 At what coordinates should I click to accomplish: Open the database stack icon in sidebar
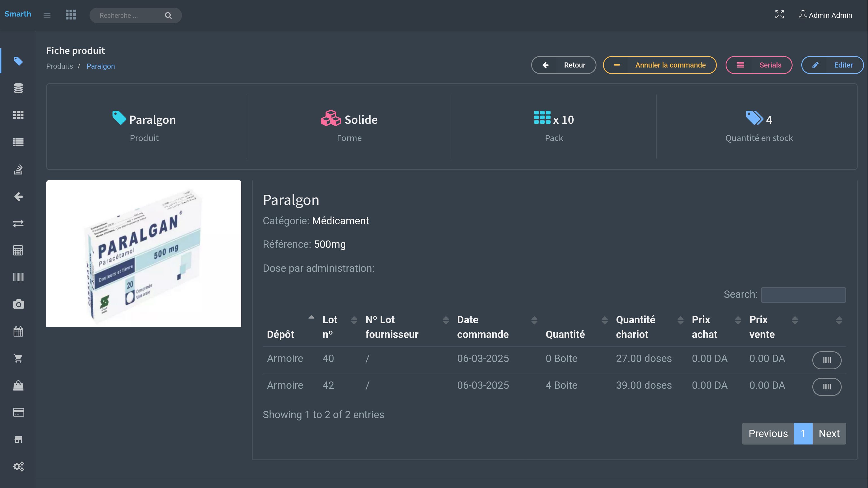18,88
